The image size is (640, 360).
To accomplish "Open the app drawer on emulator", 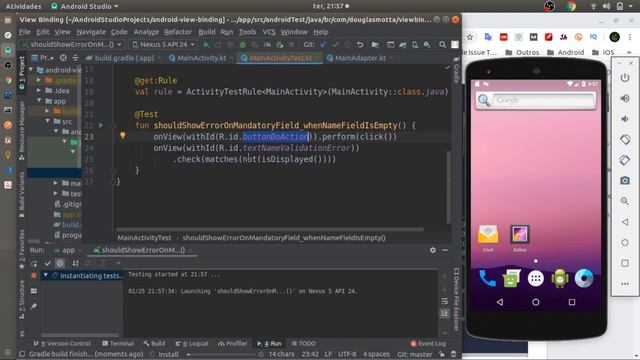I will pos(536,279).
